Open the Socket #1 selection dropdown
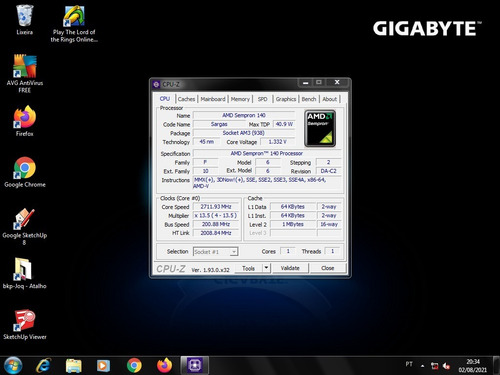Image resolution: width=500 pixels, height=375 pixels. pos(216,252)
